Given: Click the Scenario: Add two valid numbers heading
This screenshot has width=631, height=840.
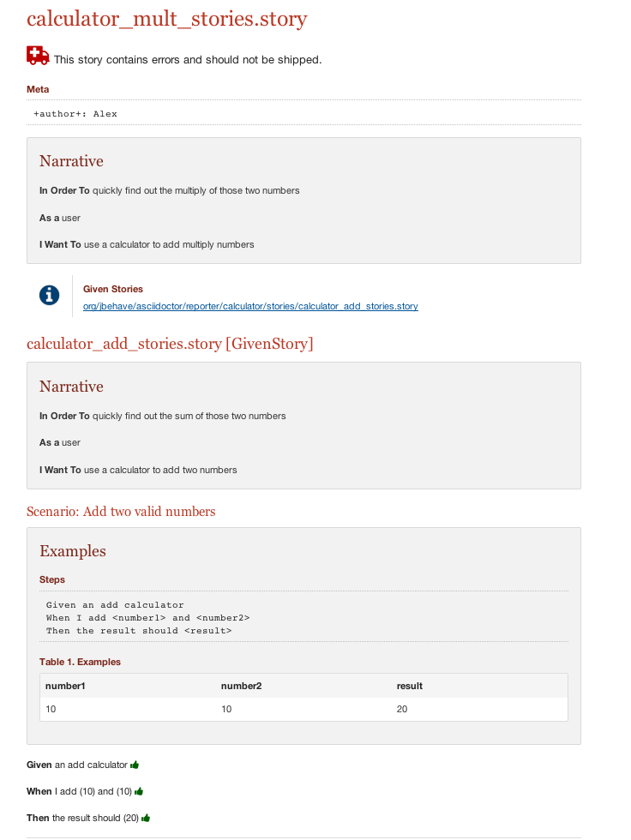Looking at the screenshot, I should pyautogui.click(x=121, y=512).
